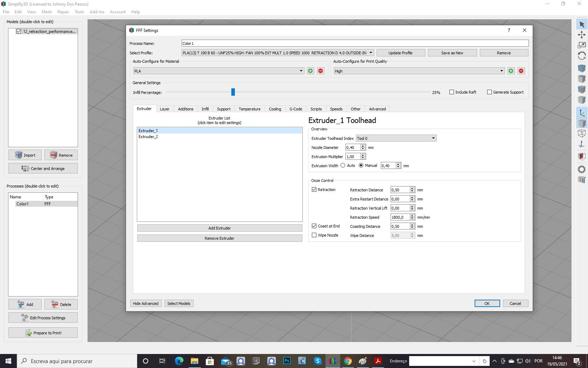Click the Update Profile button
588x368 pixels.
pos(400,53)
